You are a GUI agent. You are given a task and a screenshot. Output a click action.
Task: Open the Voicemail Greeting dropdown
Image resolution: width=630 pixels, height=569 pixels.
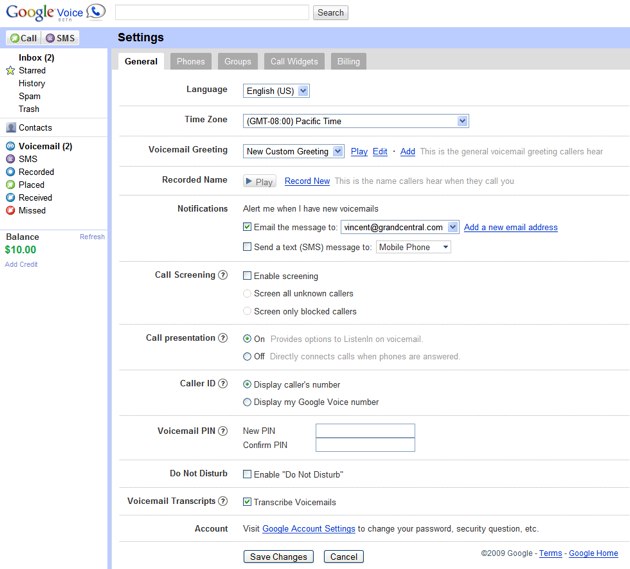[294, 152]
